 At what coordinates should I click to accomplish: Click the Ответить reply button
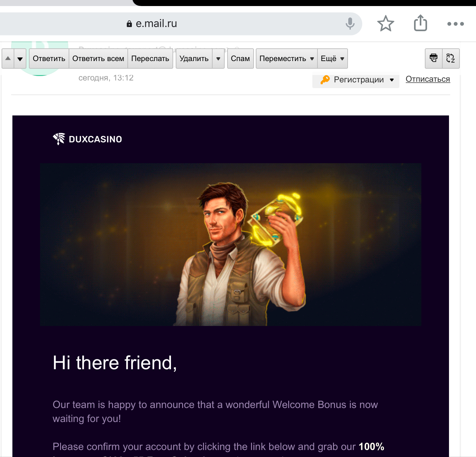49,59
